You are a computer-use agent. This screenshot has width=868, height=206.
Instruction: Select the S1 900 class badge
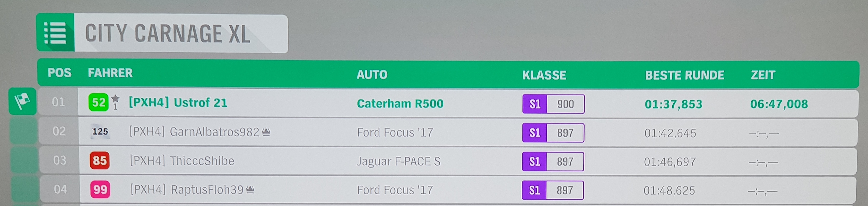(x=553, y=104)
